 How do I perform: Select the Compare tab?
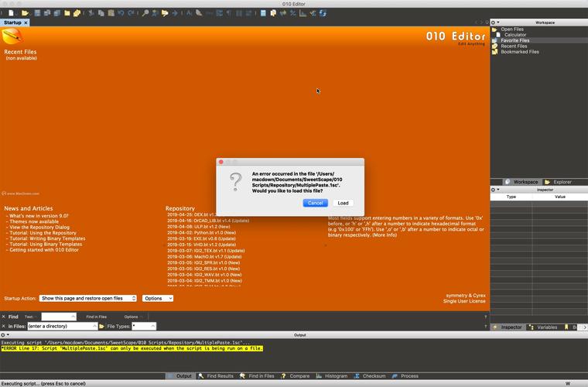point(295,375)
